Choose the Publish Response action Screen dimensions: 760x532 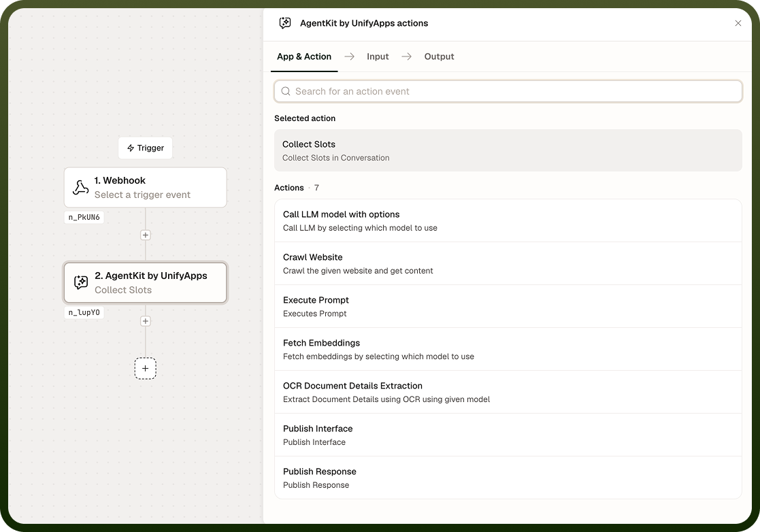coord(508,478)
